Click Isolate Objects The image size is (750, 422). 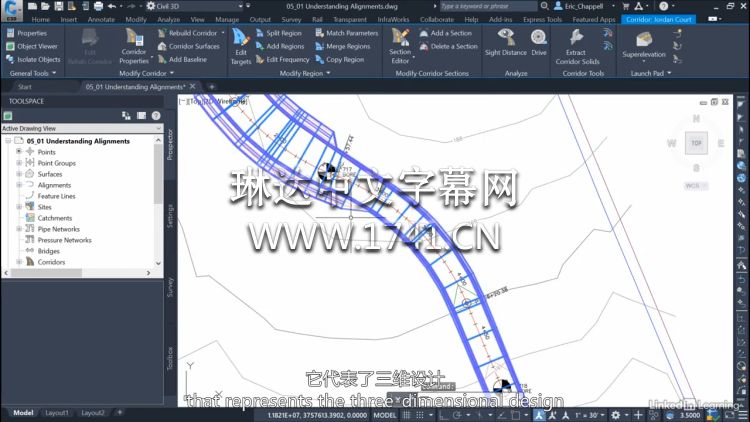point(33,59)
